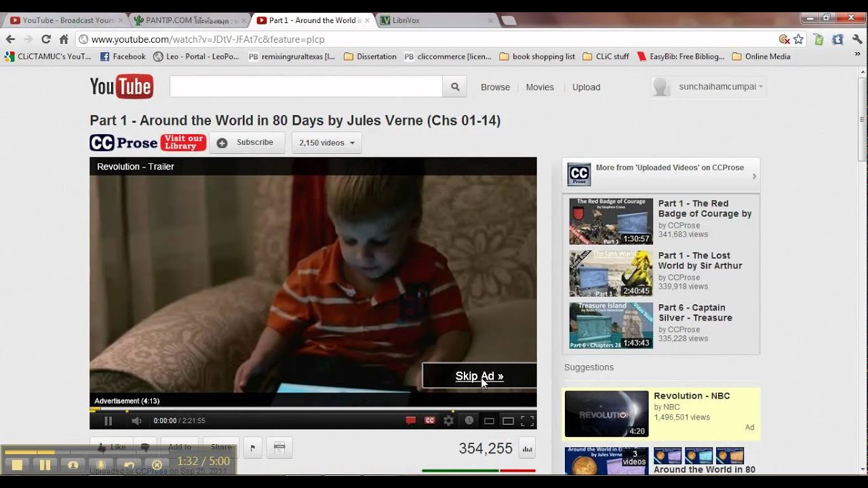Click the Tumblr extension icon

pos(837,39)
